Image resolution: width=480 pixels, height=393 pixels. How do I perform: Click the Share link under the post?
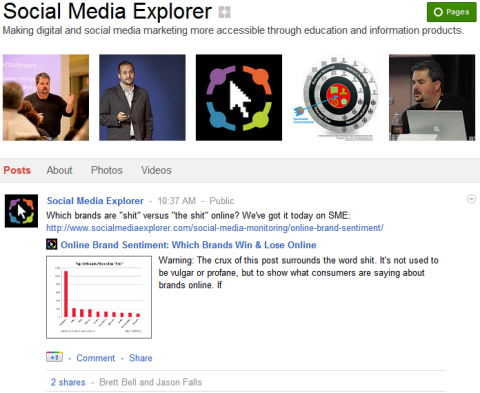point(141,358)
